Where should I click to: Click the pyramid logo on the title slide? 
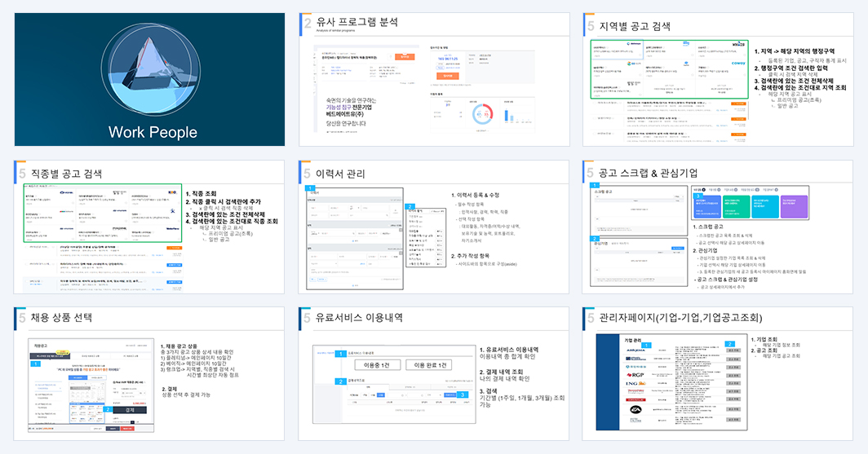(151, 69)
